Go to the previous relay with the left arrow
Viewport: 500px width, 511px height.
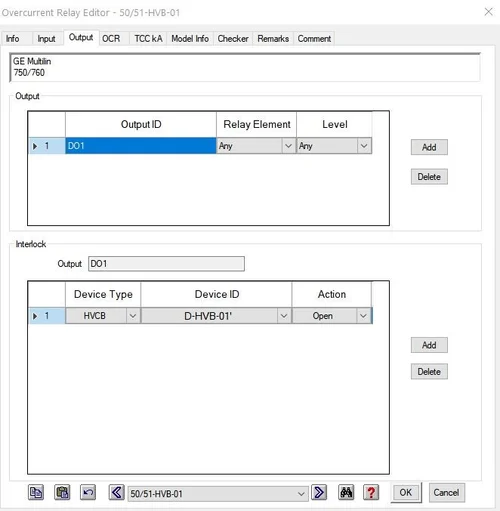coord(116,492)
